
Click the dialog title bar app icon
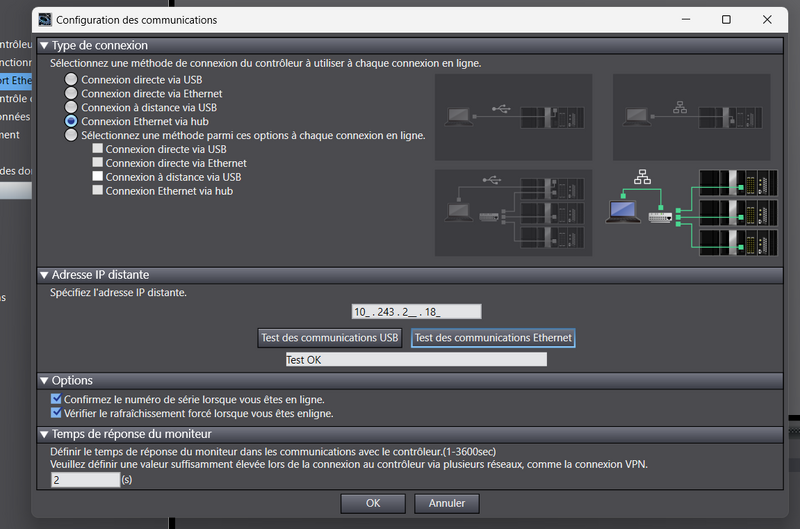pyautogui.click(x=44, y=20)
